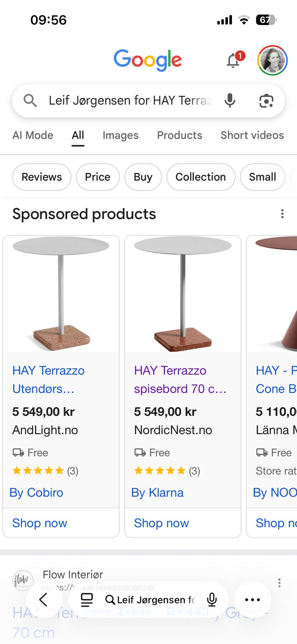297x644 pixels.
Task: Tap the NordicNest.no table product image
Action: (183, 294)
